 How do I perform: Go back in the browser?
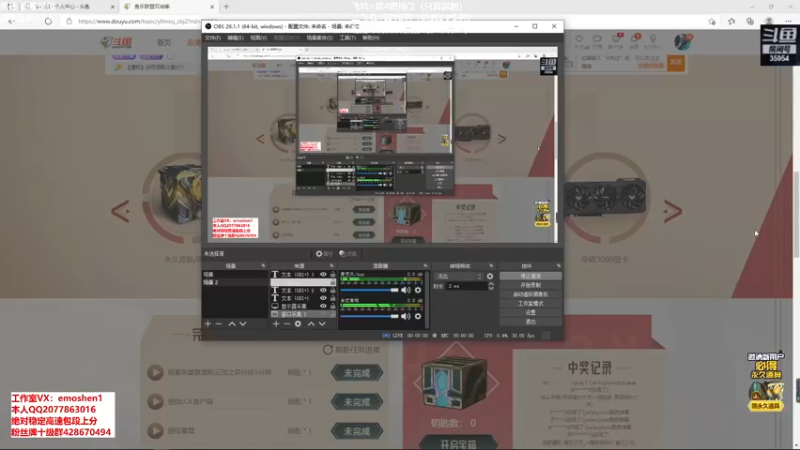click(11, 21)
